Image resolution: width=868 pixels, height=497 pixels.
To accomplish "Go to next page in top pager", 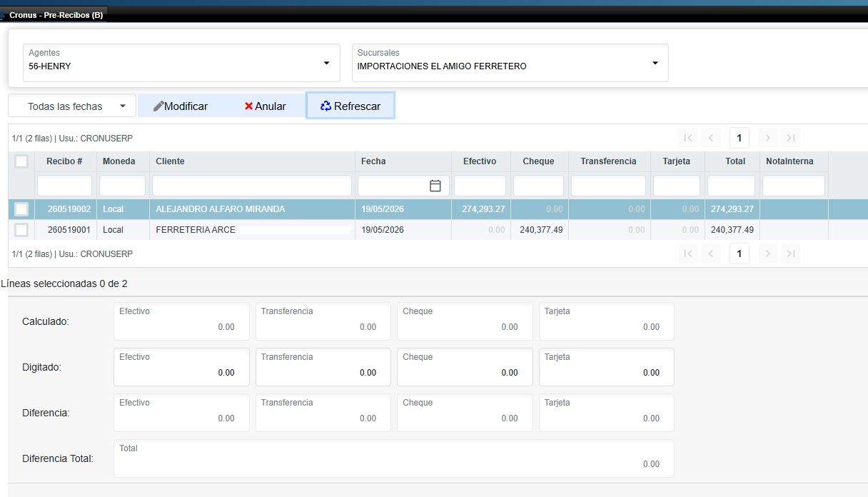I will pyautogui.click(x=767, y=138).
